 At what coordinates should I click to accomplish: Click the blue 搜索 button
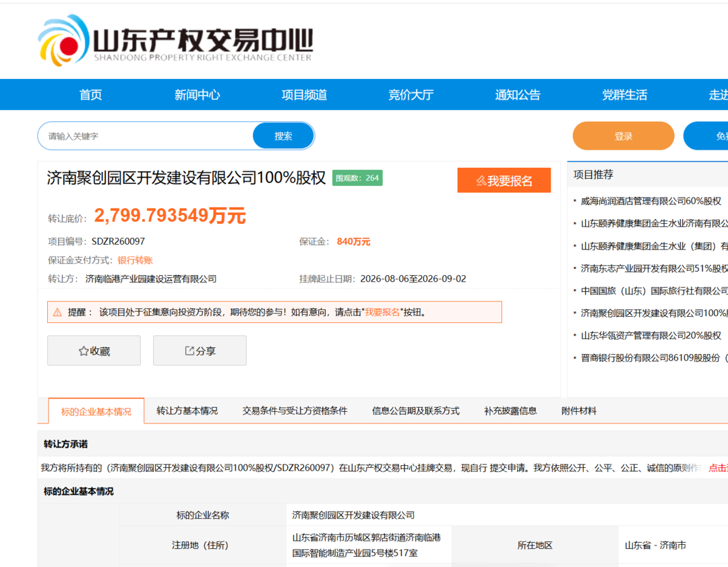[283, 136]
